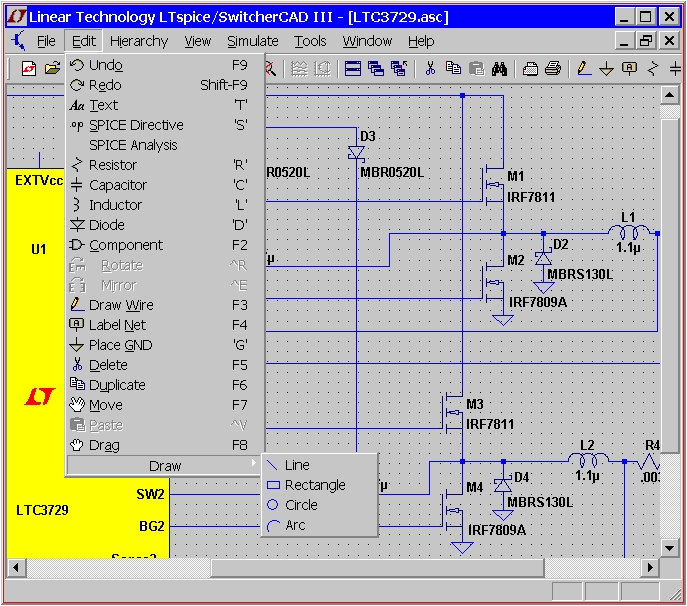Select the pencil Draw Wire toolbar icon

pyautogui.click(x=584, y=69)
